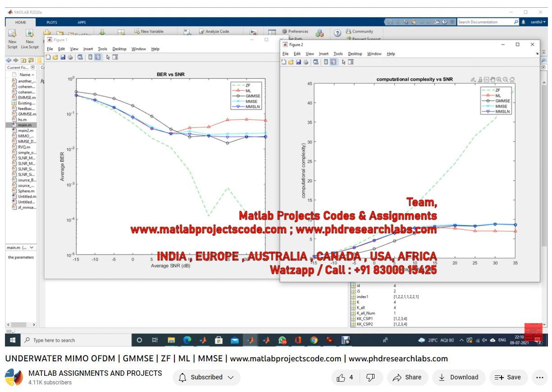
Task: Click the up one level folder icon
Action: (23, 60)
